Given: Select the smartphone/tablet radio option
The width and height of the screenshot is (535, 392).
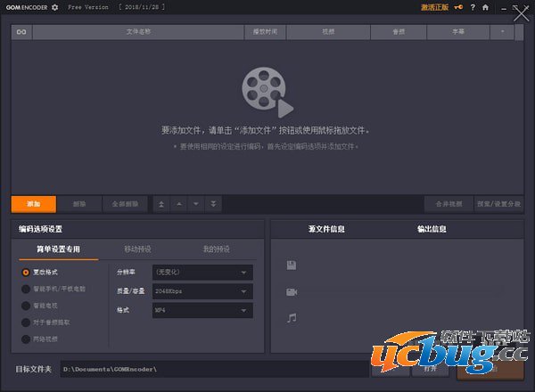Looking at the screenshot, I should point(26,289).
